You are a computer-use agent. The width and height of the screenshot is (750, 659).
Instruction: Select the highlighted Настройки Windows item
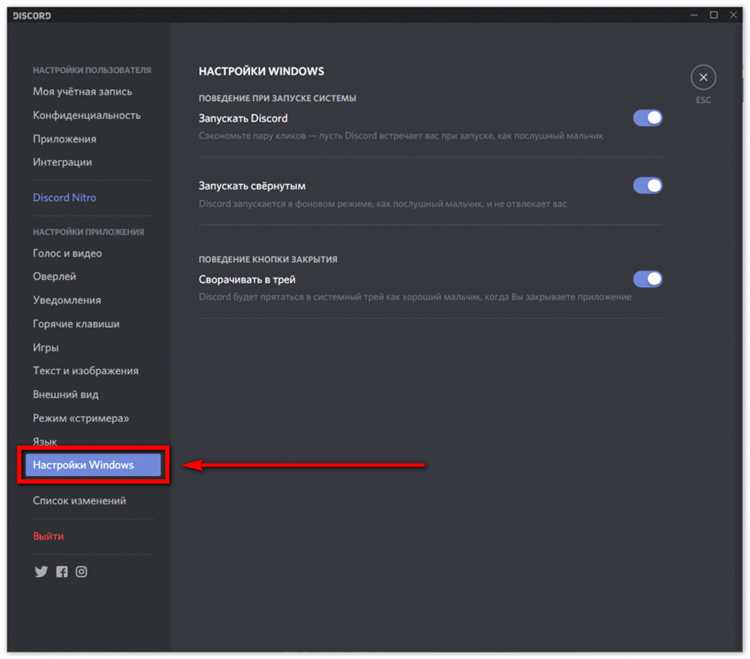93,465
